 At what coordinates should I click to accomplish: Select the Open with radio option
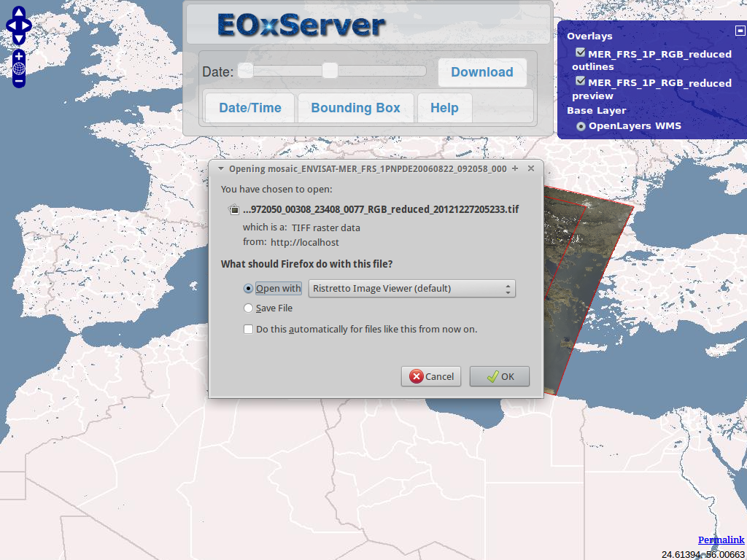tap(248, 289)
